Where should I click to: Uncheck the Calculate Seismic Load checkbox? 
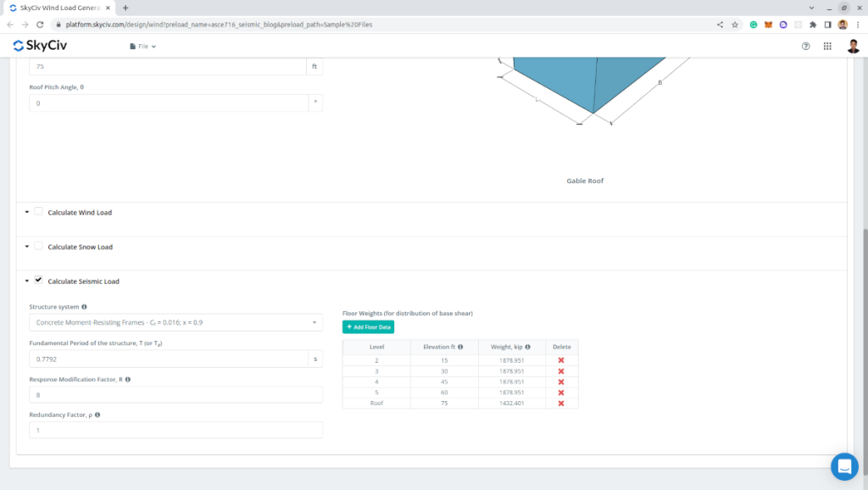(38, 280)
